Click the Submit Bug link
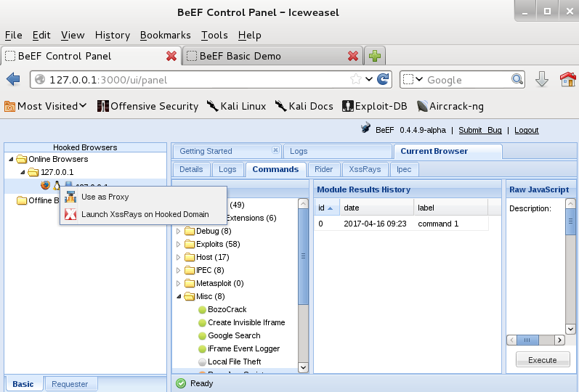This screenshot has width=579, height=392. [x=480, y=130]
